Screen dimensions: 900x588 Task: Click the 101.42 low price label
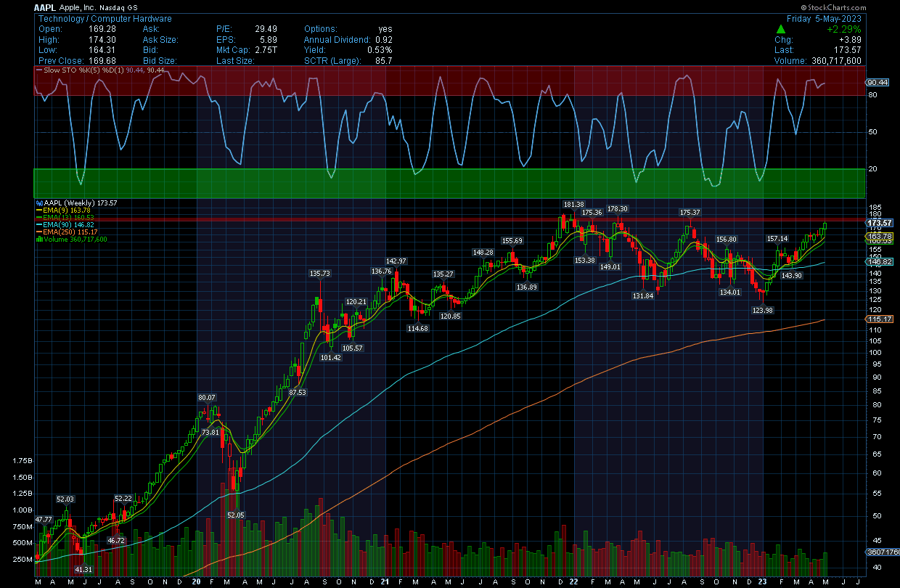click(330, 358)
